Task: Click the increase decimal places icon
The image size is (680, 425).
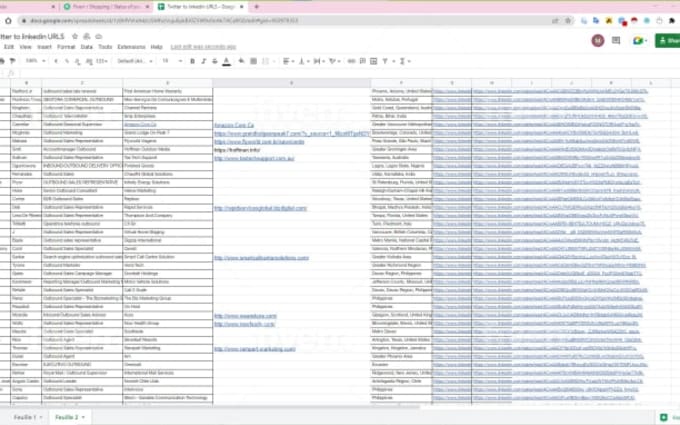Action: (89, 61)
